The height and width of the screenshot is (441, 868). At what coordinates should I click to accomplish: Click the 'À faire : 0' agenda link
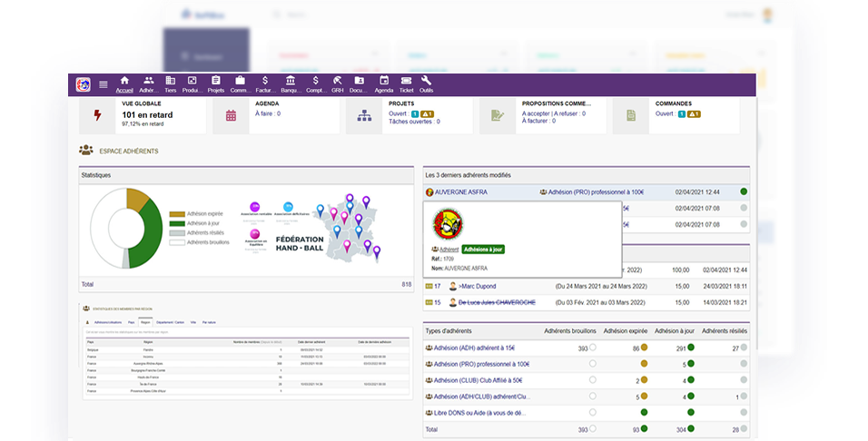[x=268, y=114]
